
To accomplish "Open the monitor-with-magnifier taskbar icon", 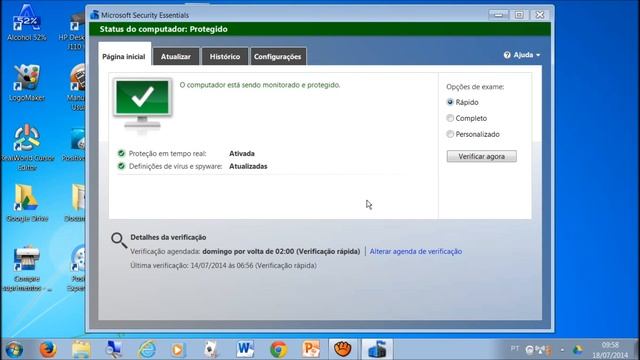I will 113,349.
